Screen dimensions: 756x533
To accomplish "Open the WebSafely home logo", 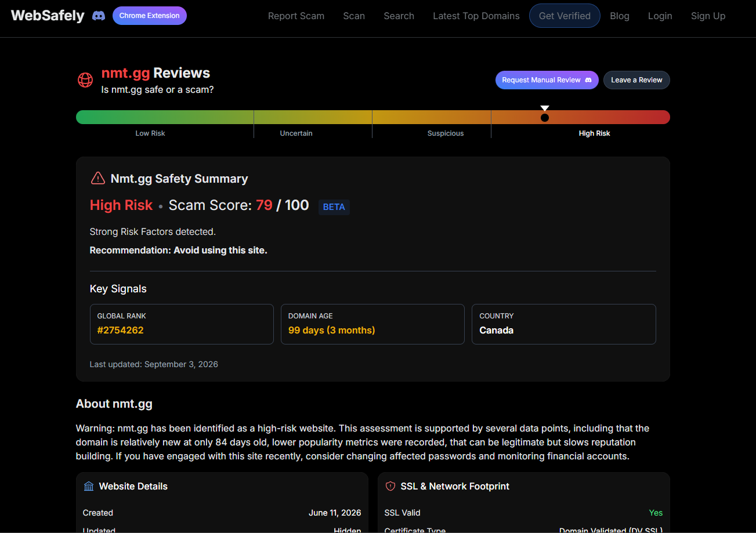I will pos(48,16).
